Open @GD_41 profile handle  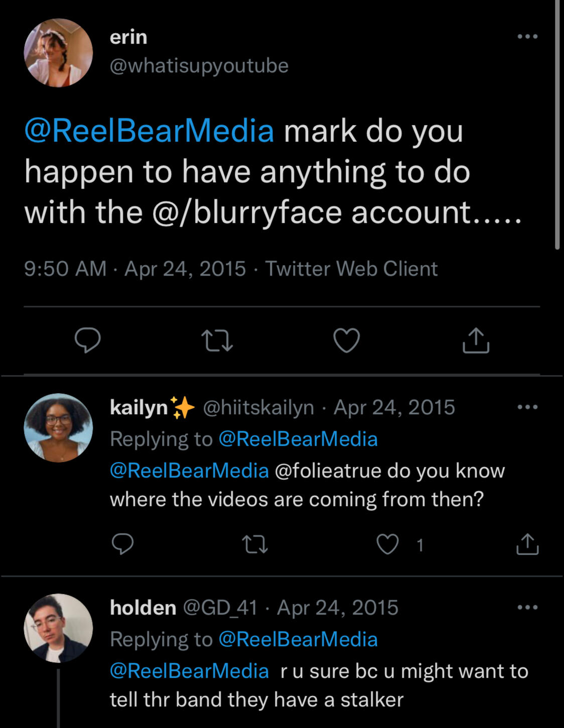click(220, 608)
